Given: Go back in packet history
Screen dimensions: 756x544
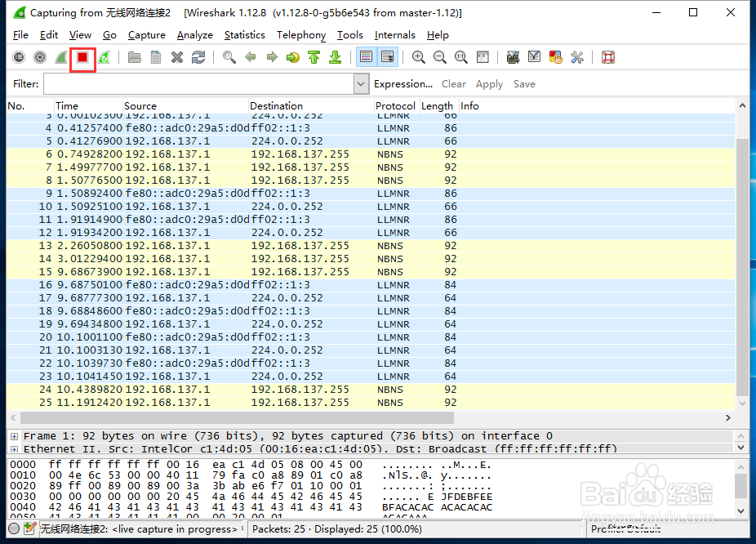Looking at the screenshot, I should click(x=251, y=57).
